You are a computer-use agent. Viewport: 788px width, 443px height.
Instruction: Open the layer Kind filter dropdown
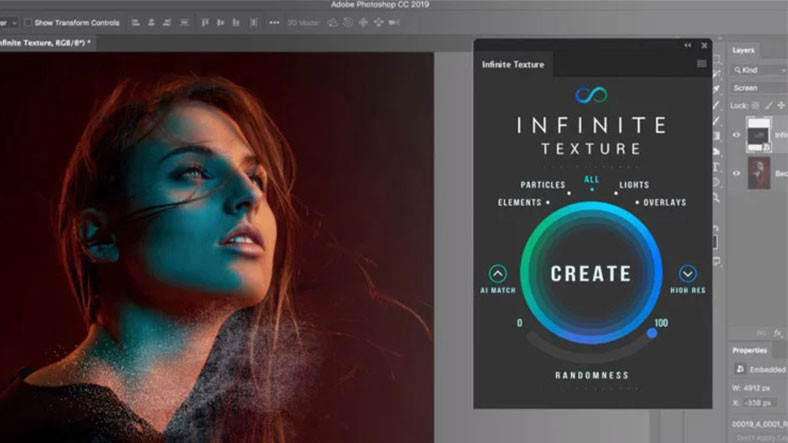click(759, 70)
